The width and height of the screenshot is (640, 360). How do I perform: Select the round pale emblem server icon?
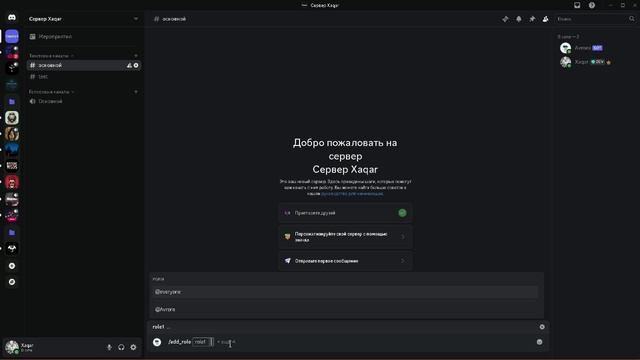point(12,118)
